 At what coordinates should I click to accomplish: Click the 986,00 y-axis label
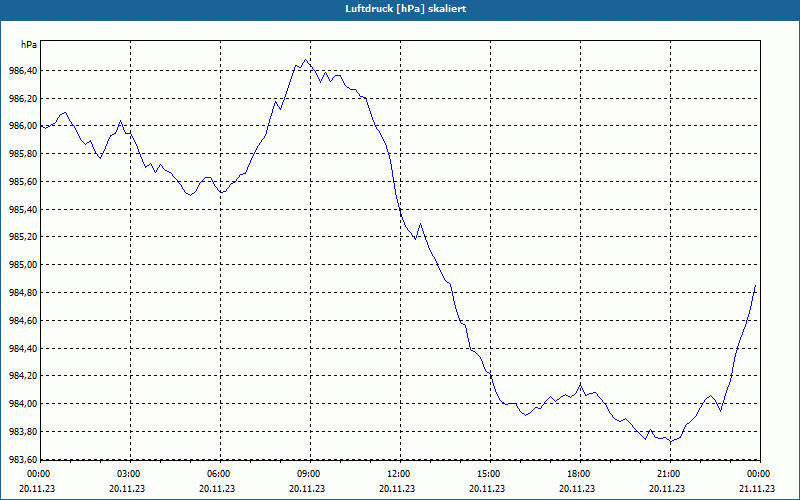(23, 126)
